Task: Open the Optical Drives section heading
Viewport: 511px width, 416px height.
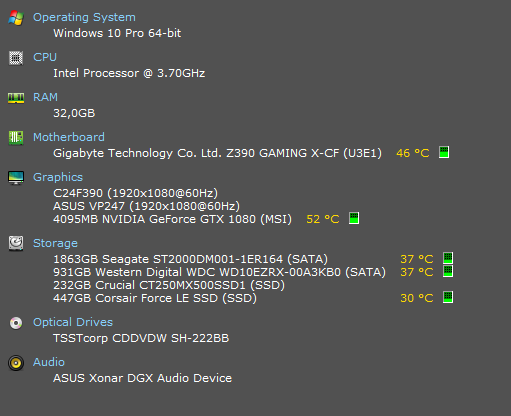Action: coord(73,322)
